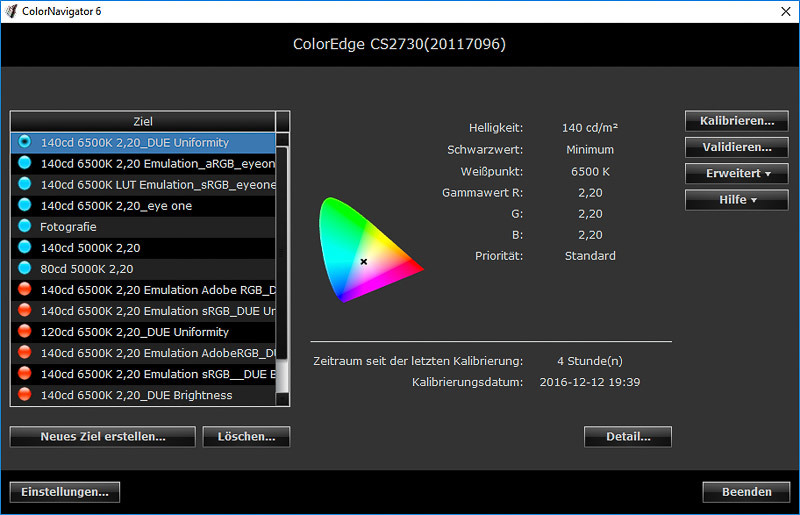Open the Erweitert dropdown menu
The image size is (800, 515).
click(x=737, y=174)
